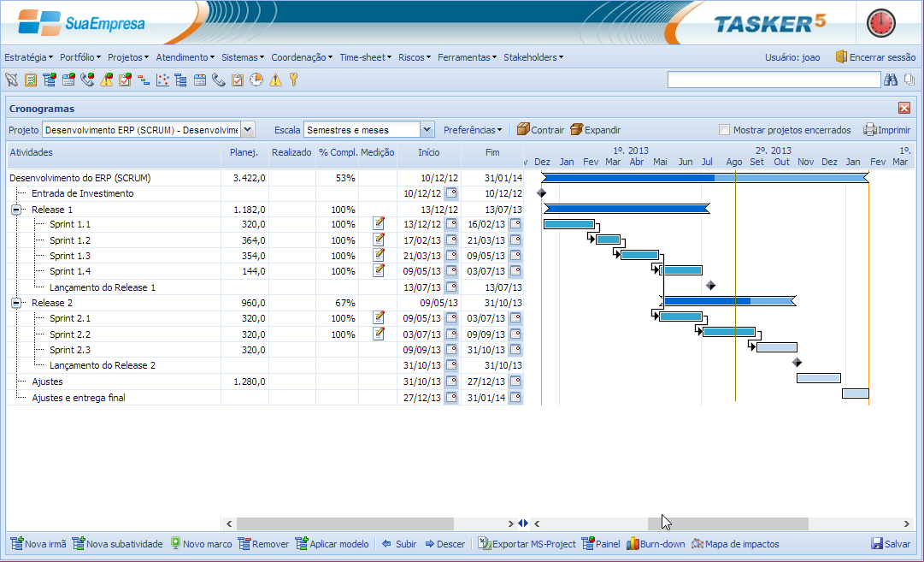The width and height of the screenshot is (924, 562).
Task: Click the binoculars search icon
Action: (891, 80)
